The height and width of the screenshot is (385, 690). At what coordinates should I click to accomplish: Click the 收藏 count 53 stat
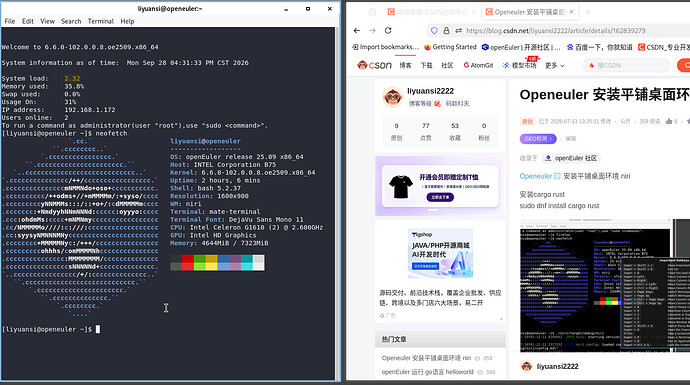click(455, 132)
